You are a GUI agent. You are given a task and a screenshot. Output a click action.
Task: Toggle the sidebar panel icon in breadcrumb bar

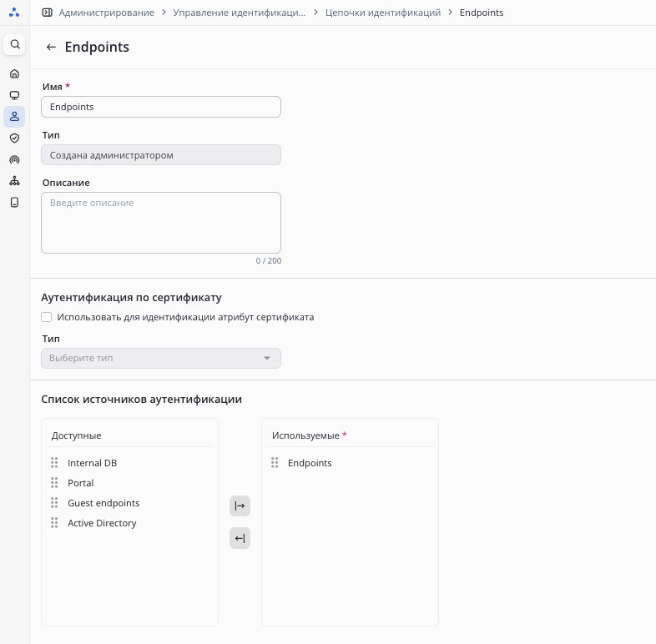click(x=47, y=13)
